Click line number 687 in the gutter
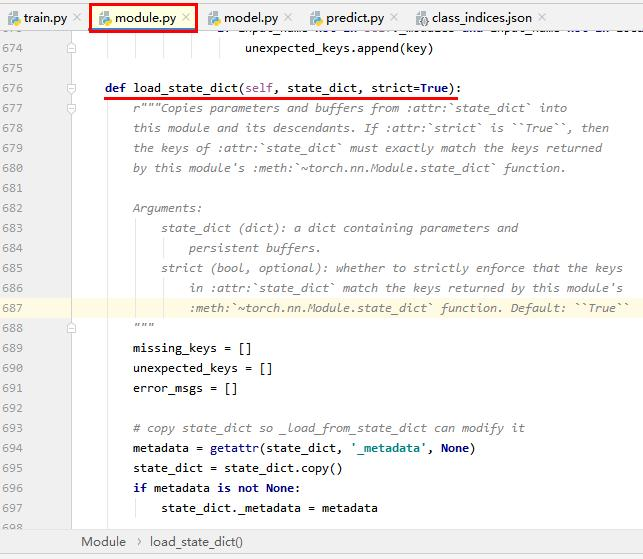This screenshot has height=559, width=643. pyautogui.click(x=12, y=308)
